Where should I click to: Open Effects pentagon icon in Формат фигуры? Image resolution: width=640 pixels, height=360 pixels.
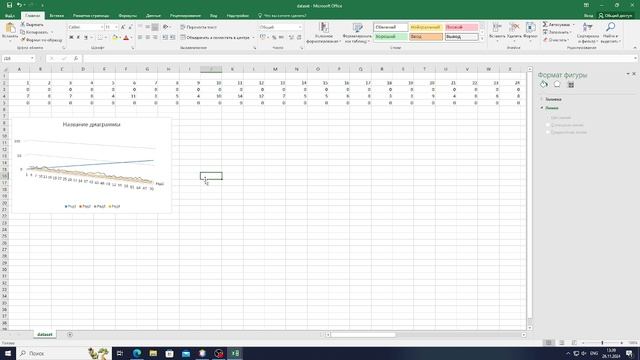[x=557, y=84]
